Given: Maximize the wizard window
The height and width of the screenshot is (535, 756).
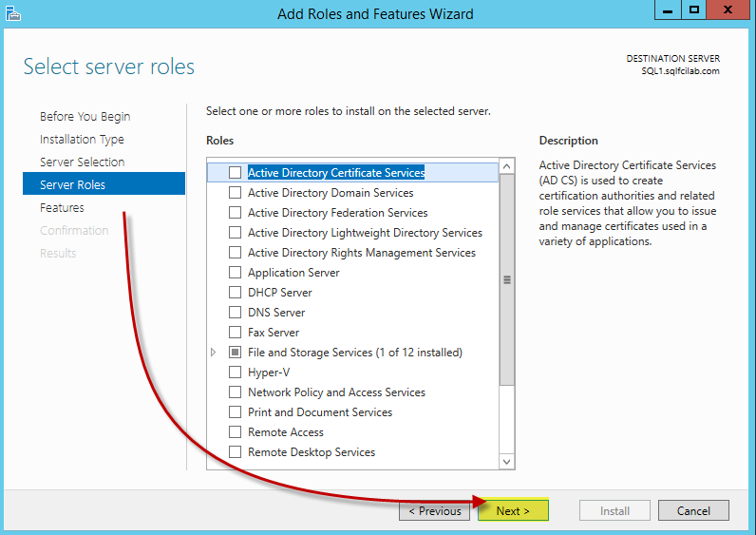Looking at the screenshot, I should pos(694,10).
